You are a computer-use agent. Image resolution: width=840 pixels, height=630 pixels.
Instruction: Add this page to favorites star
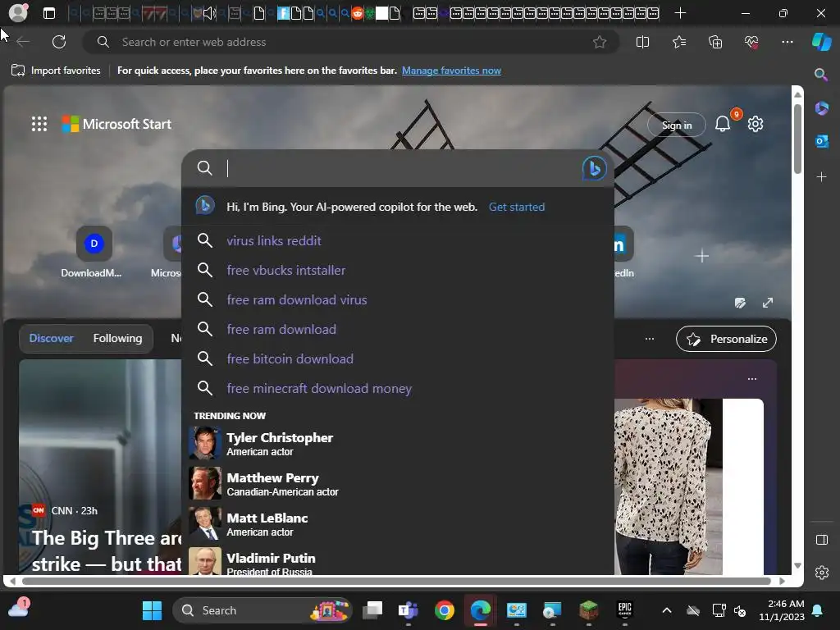pos(600,42)
